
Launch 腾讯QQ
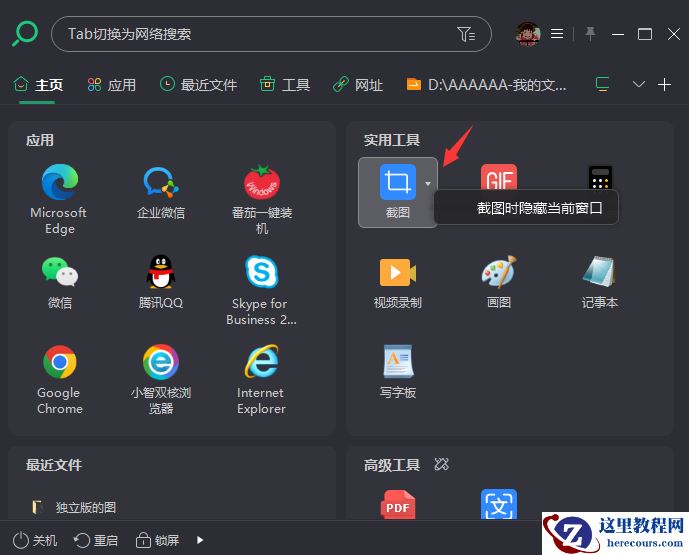[x=161, y=282]
